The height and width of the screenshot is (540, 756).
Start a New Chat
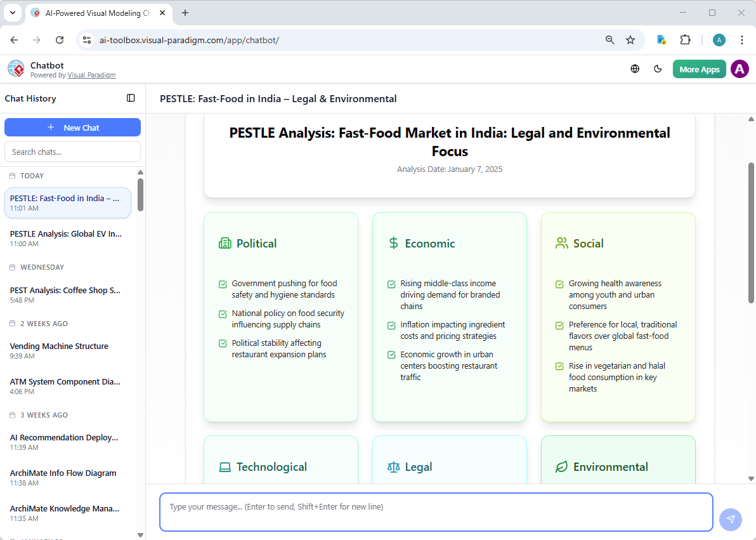pyautogui.click(x=72, y=127)
